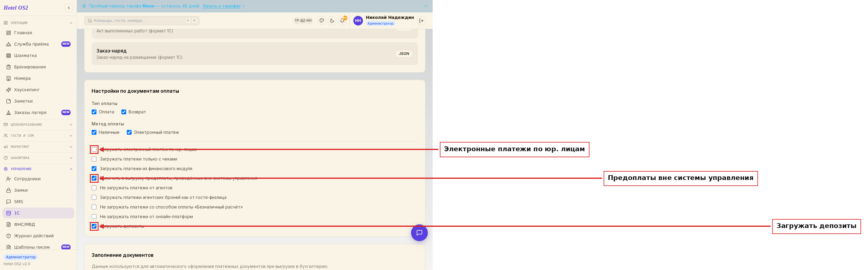
Task: Click the ФНС/МВД document icon
Action: click(x=9, y=225)
